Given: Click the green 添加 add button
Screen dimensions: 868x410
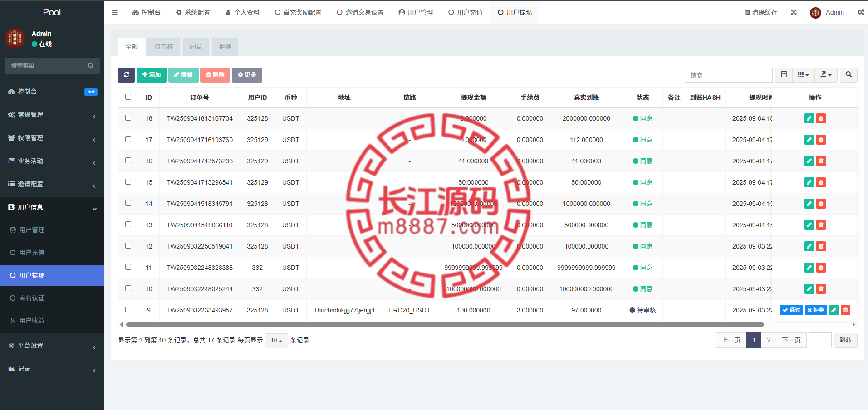Looking at the screenshot, I should [152, 75].
